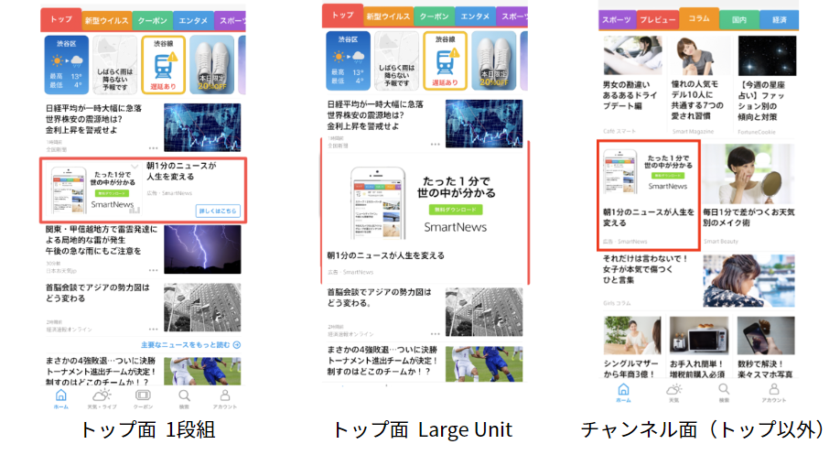The height and width of the screenshot is (455, 840).
Task: Open アカウント icon in the チャンネル面 mockup
Action: [x=773, y=393]
